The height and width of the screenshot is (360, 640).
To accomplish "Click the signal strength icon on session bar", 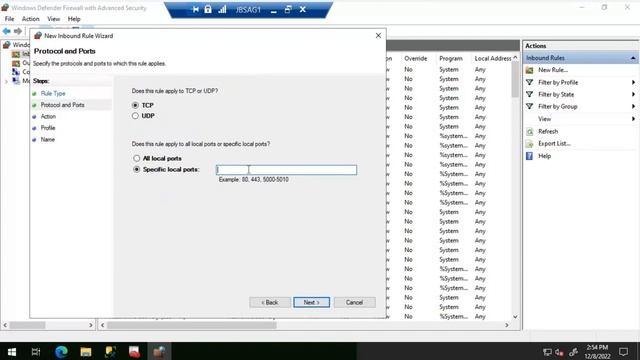I will click(x=222, y=9).
